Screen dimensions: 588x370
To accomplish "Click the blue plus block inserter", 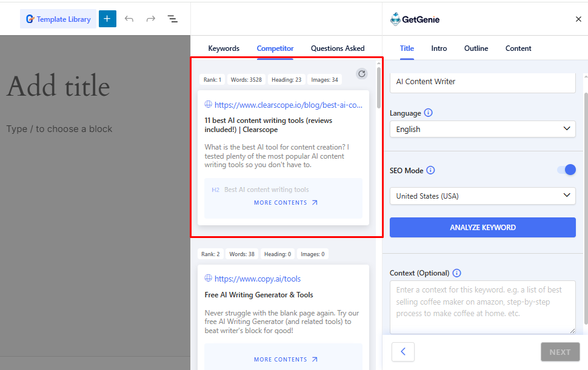I will coord(107,19).
